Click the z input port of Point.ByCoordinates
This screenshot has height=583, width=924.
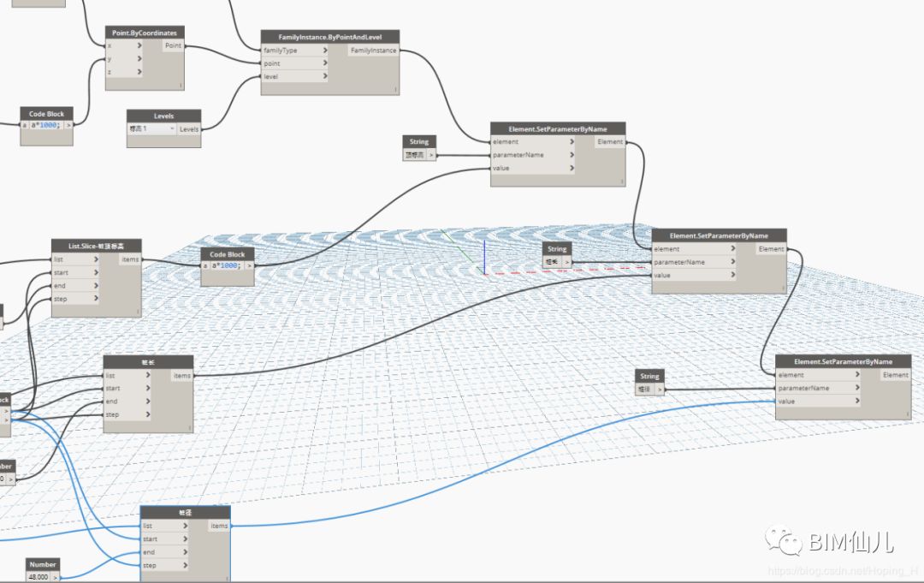124,72
